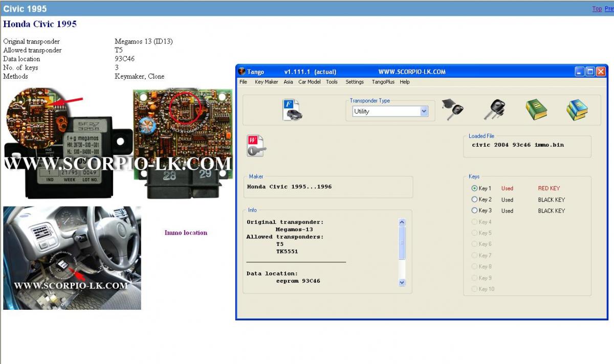
Task: Click the eeprom 93C46 line in Info
Action: coord(298,281)
